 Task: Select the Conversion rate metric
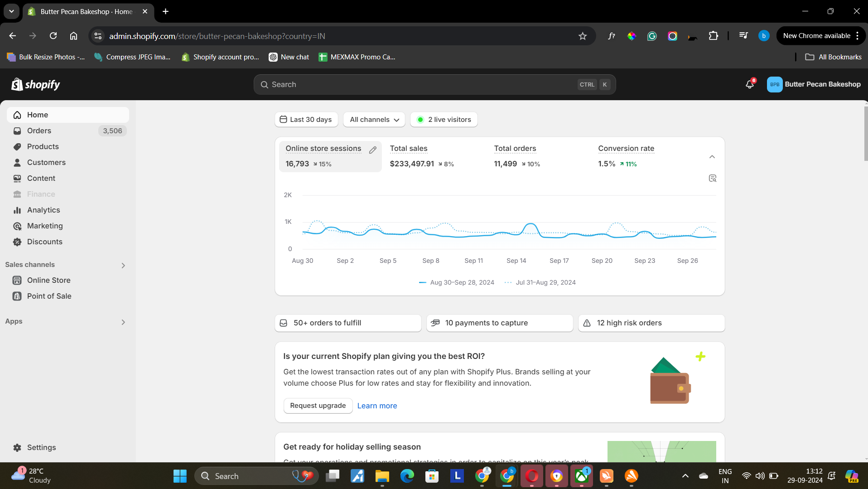click(643, 156)
